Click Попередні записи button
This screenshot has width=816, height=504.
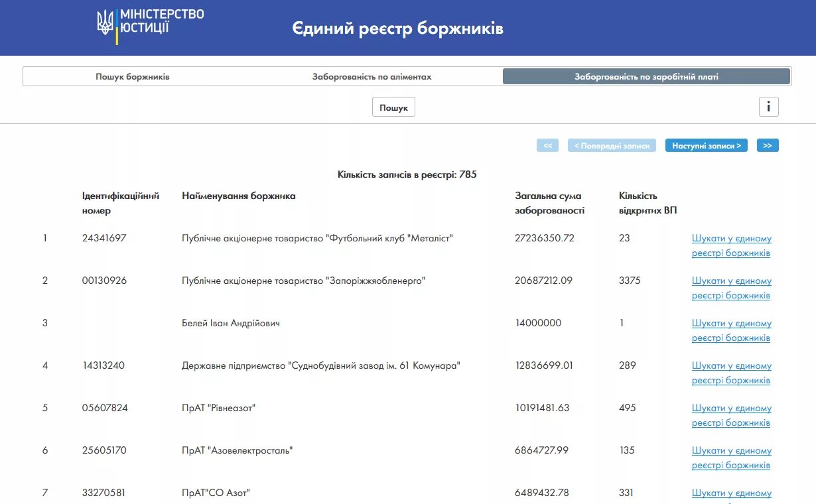[612, 145]
